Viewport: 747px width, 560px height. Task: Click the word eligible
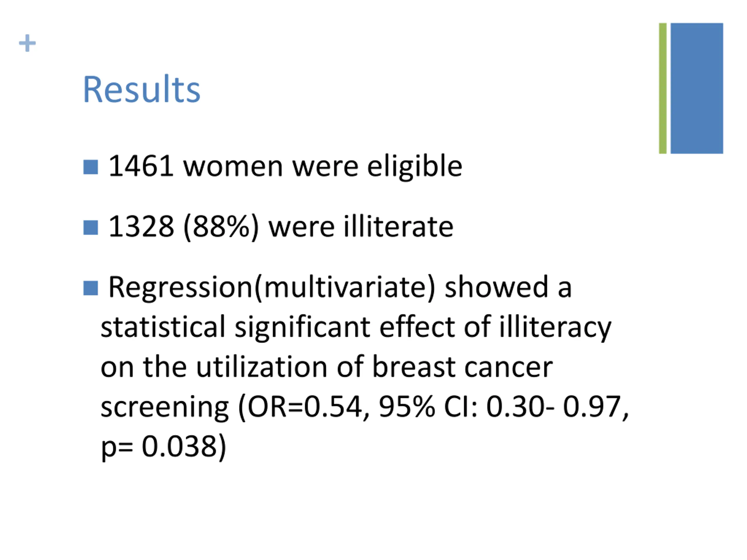click(415, 167)
